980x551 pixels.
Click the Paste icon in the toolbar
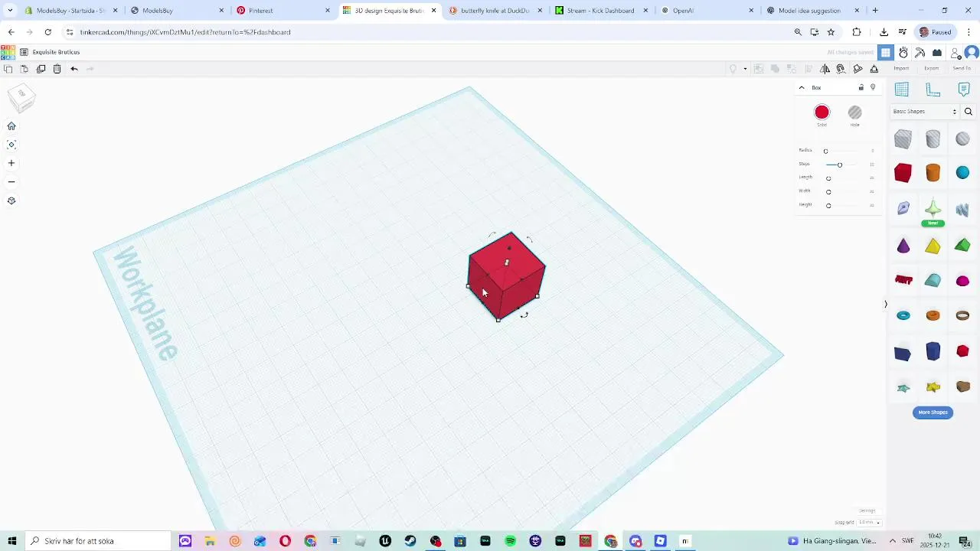24,69
